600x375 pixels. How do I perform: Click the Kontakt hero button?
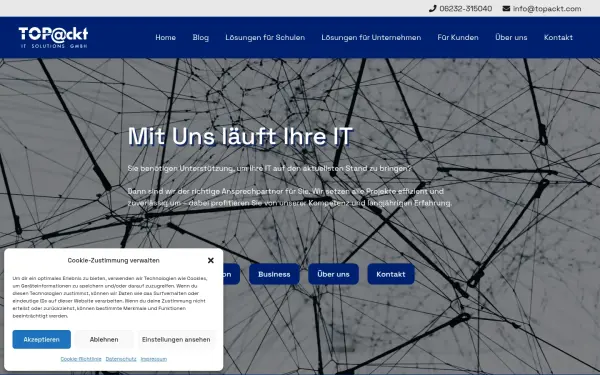(x=391, y=274)
